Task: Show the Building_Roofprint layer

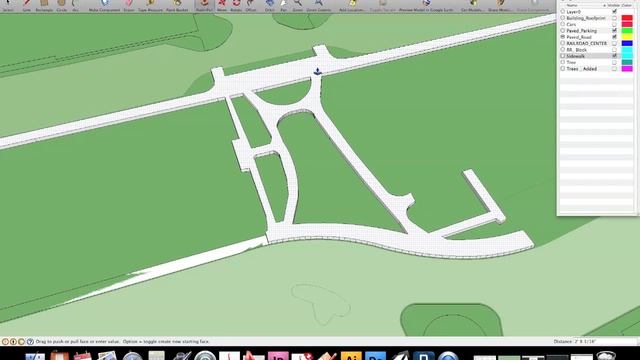Action: click(x=614, y=18)
